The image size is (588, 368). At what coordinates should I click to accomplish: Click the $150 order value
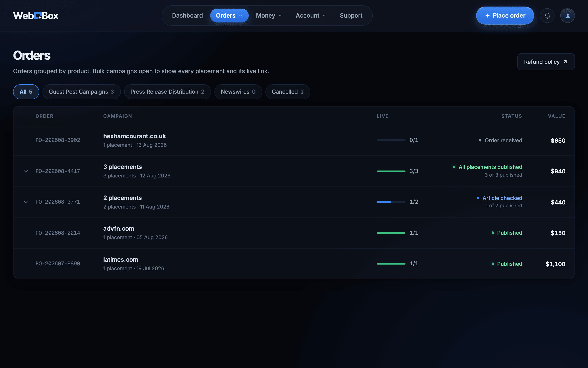coord(558,233)
